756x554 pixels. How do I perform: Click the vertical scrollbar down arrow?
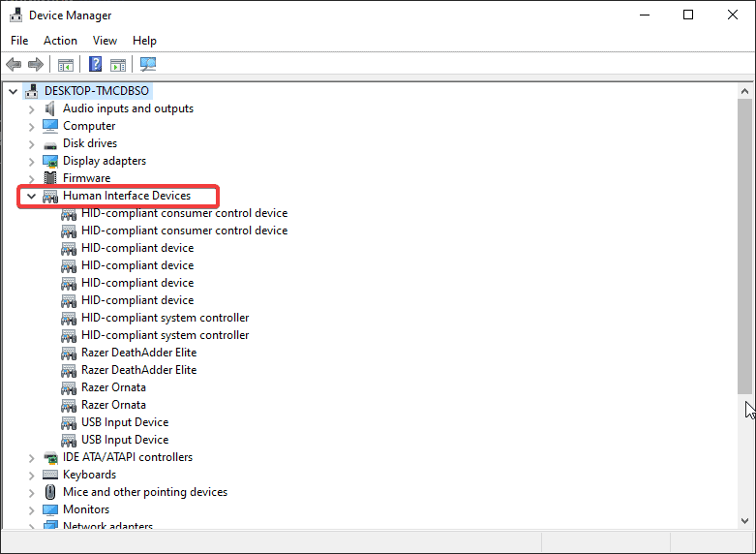744,522
